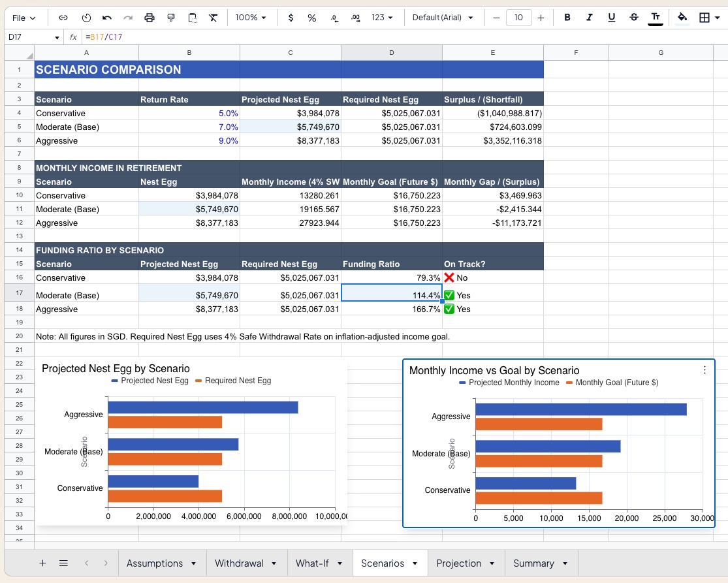Open the fill color bucket
Image resolution: width=728 pixels, height=583 pixels.
682,18
